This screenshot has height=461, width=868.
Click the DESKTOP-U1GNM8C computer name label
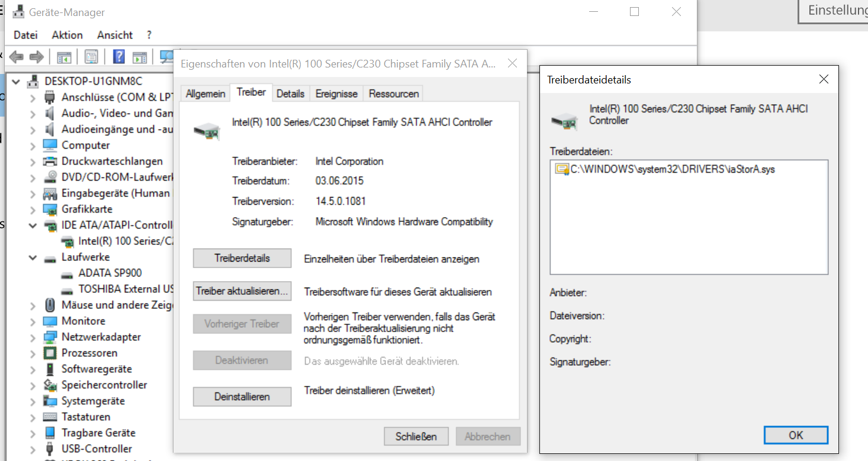tap(94, 81)
